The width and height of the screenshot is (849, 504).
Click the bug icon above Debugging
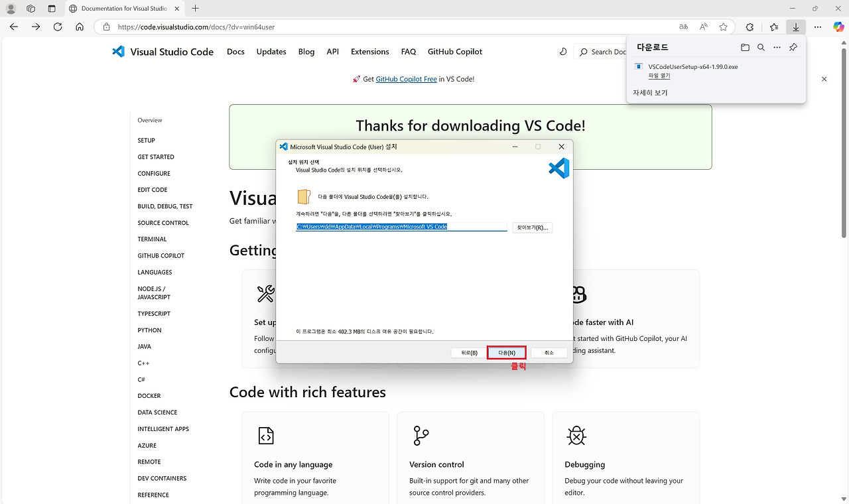tap(576, 436)
